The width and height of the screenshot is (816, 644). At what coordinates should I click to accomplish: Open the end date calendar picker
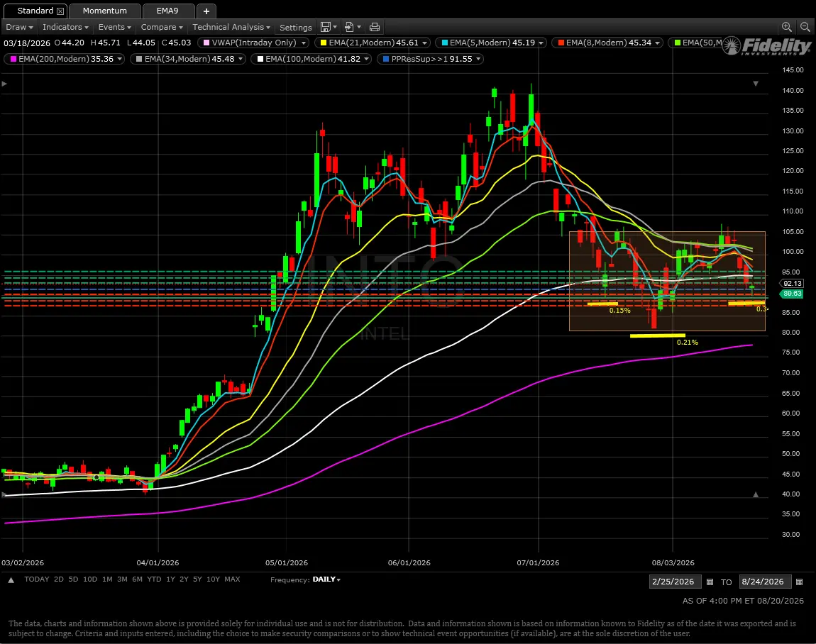click(x=800, y=582)
